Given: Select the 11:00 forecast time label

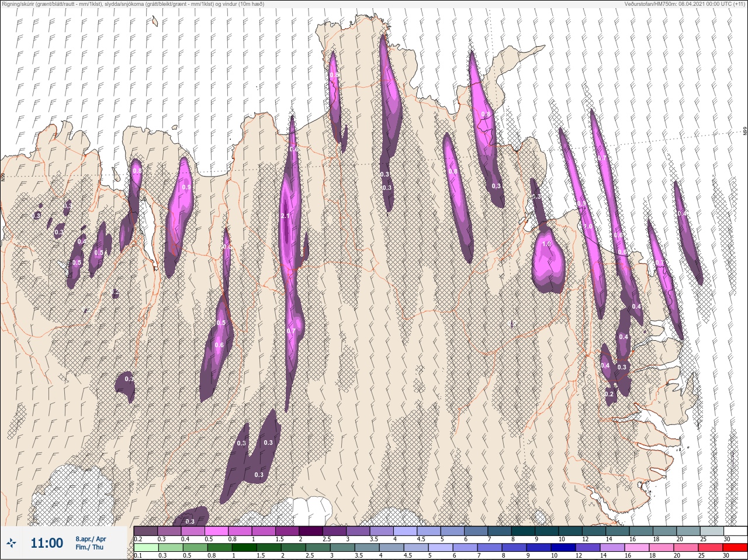Looking at the screenshot, I should point(47,543).
